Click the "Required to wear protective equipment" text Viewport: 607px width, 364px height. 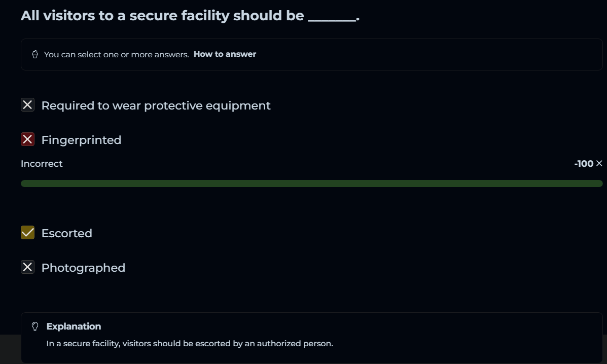156,105
